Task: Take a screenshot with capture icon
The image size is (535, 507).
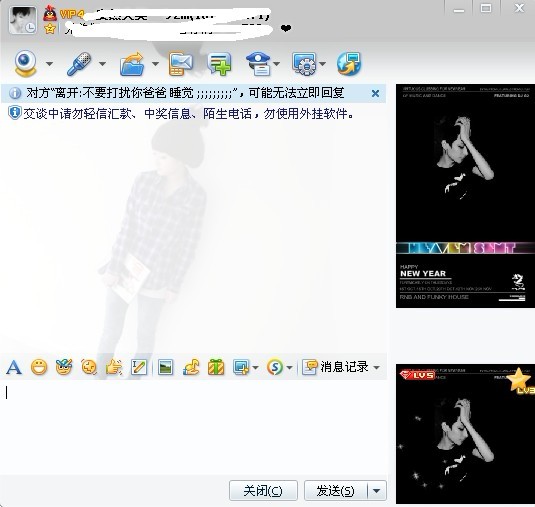Action: click(241, 367)
